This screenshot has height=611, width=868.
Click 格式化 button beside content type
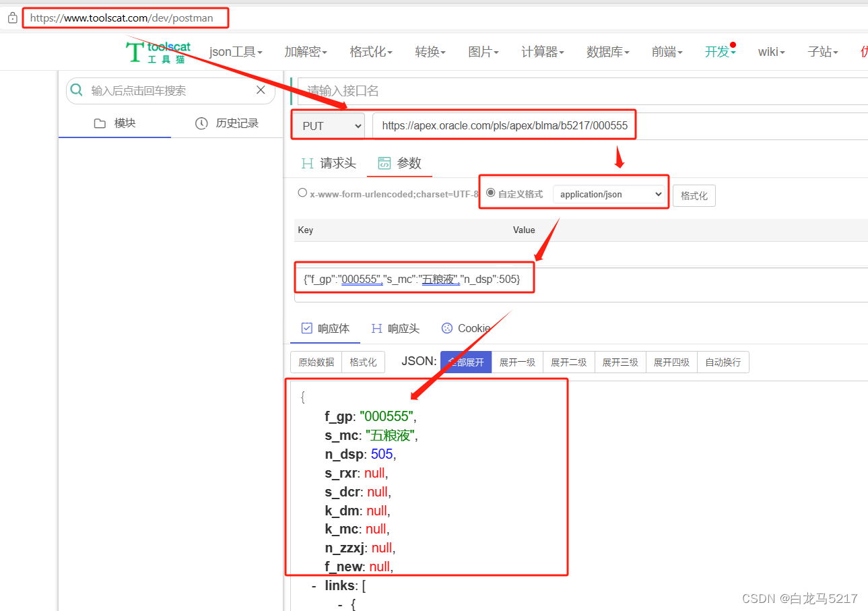pos(694,195)
